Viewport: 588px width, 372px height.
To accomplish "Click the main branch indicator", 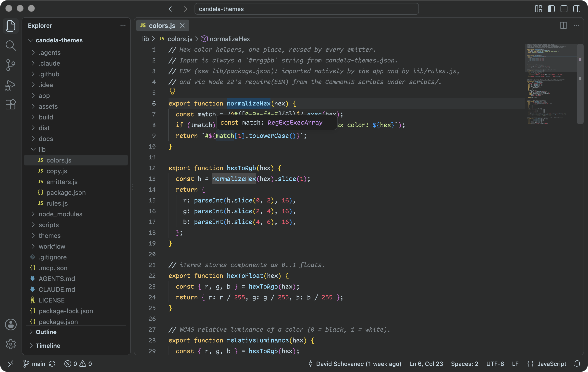I will tap(34, 364).
